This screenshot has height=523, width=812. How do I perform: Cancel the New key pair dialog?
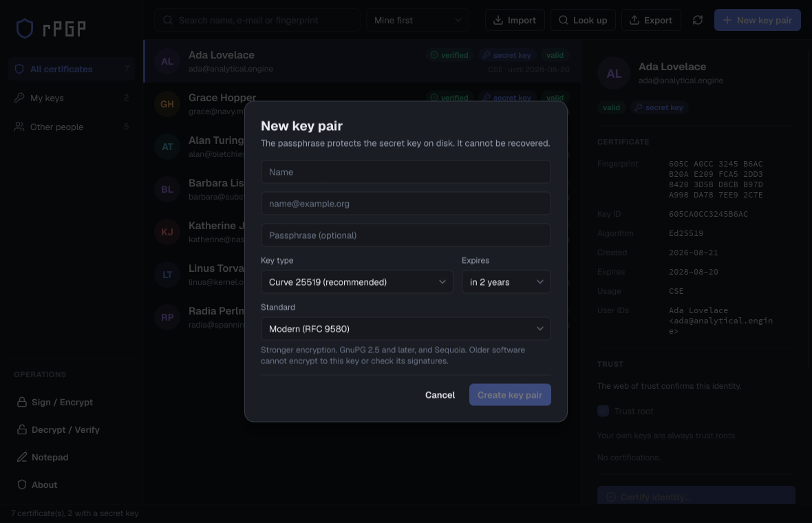(x=440, y=394)
